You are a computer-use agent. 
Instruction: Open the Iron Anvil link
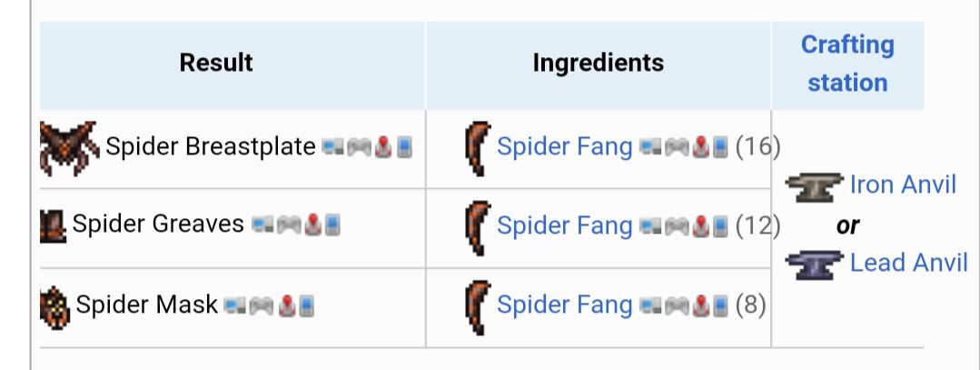pos(903,185)
